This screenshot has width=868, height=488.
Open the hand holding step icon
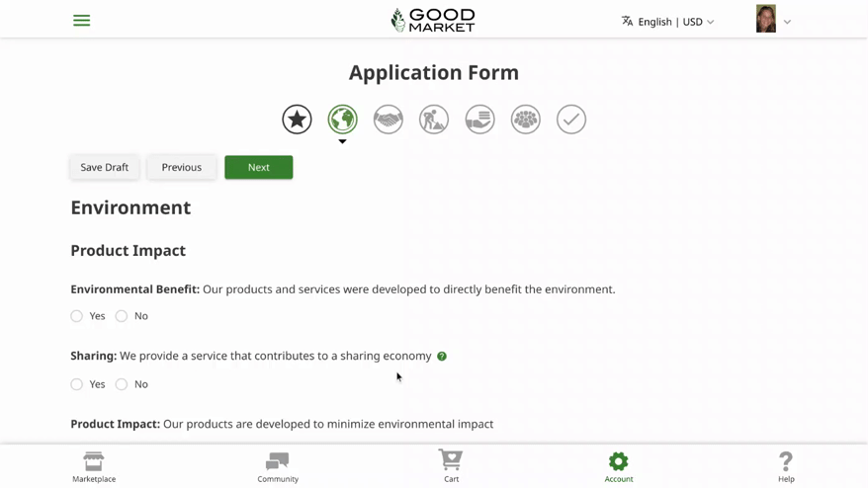click(x=479, y=120)
